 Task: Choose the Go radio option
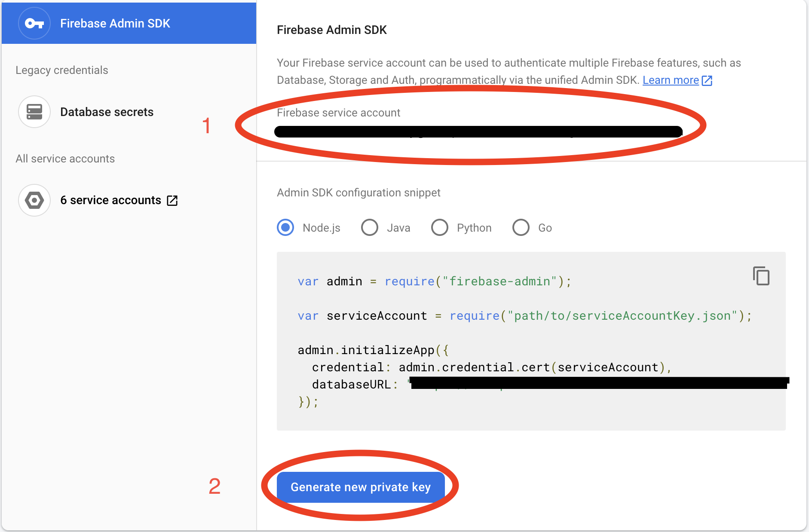[x=521, y=227]
